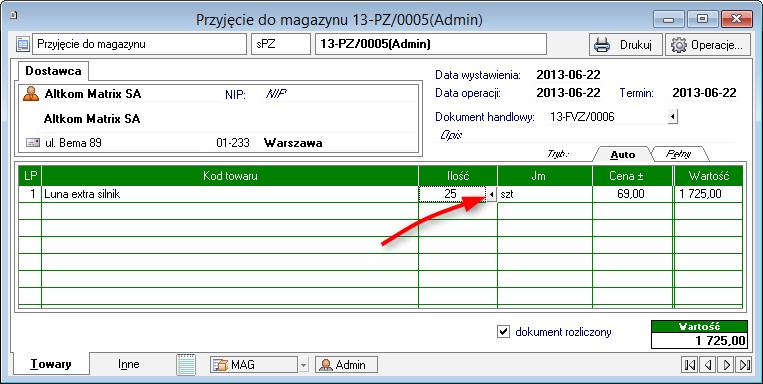Click the postal code 01-233
This screenshot has width=763, height=384.
(x=233, y=143)
